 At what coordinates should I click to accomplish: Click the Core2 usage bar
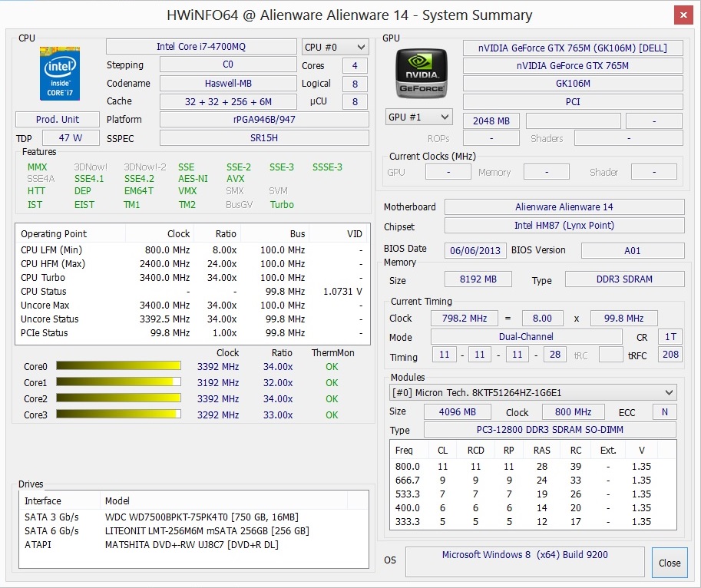click(118, 398)
